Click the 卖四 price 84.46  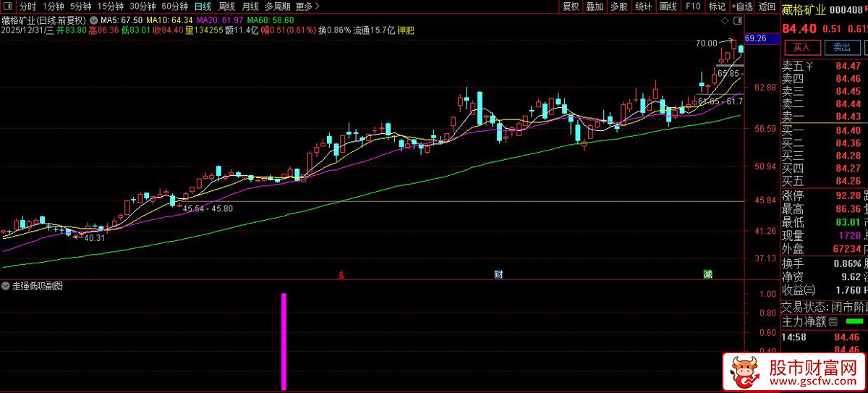tap(848, 79)
